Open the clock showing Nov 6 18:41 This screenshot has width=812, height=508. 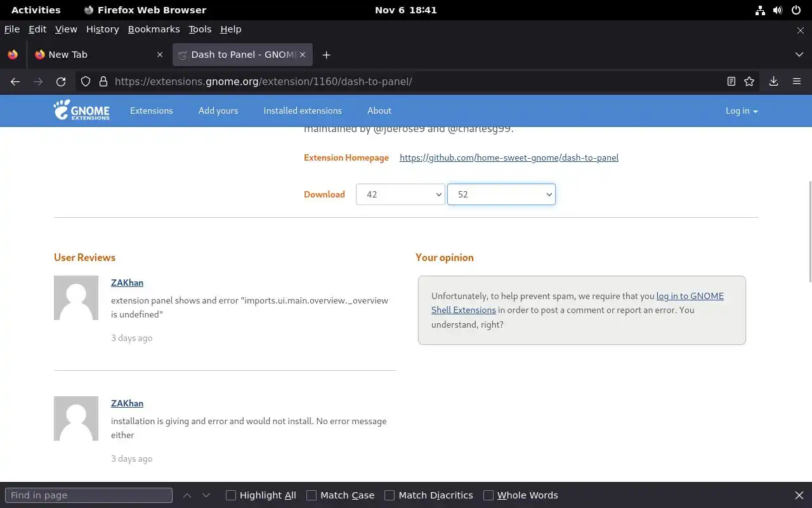tap(406, 10)
